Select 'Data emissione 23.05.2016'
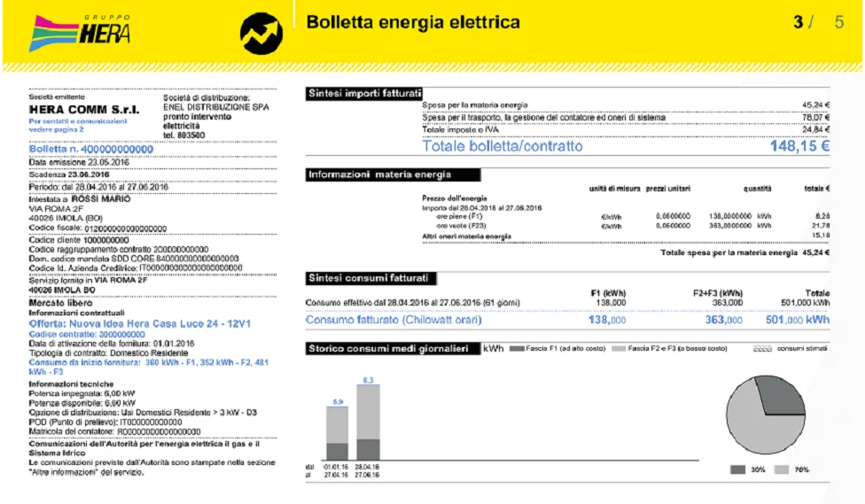 click(79, 162)
